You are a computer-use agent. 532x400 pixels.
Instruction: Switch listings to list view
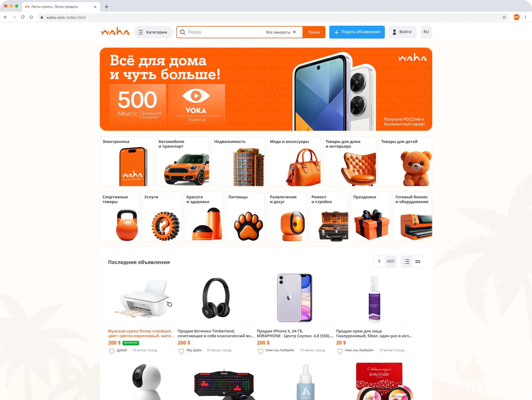(x=407, y=262)
